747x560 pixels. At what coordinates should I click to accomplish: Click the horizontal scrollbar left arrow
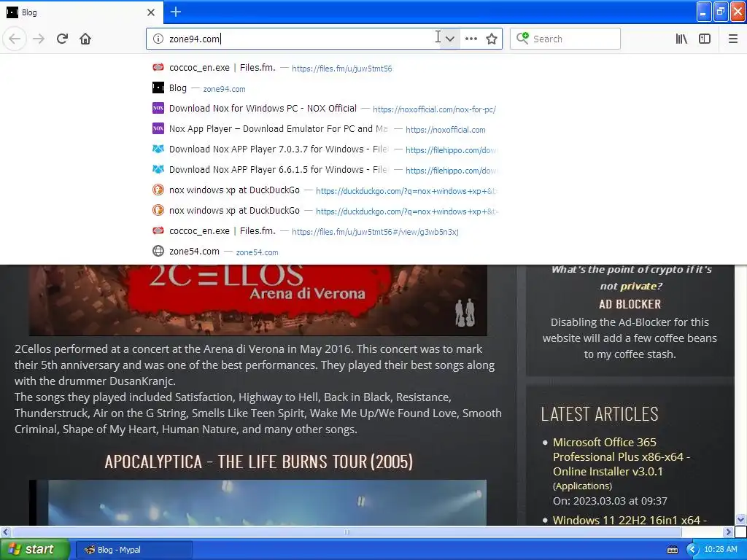coord(5,532)
